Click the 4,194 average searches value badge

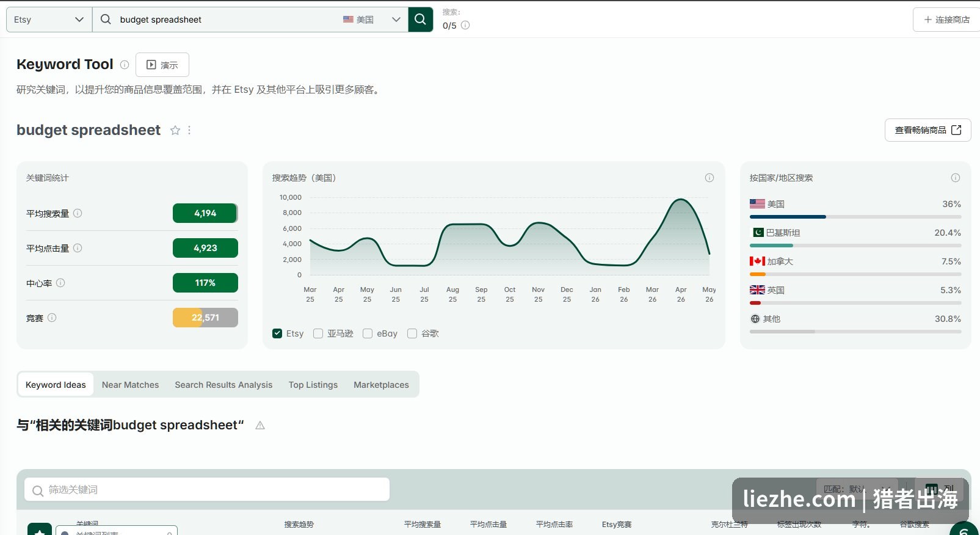tap(205, 213)
